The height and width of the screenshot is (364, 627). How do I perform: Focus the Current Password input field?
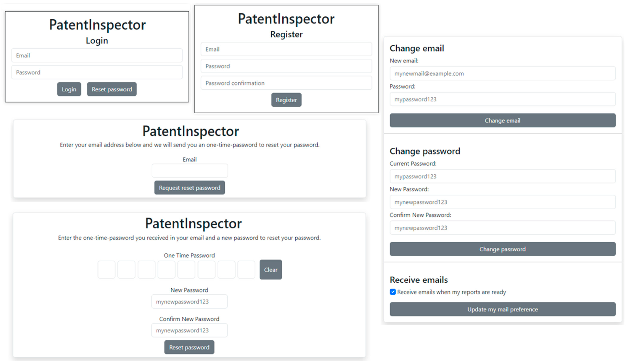point(502,176)
